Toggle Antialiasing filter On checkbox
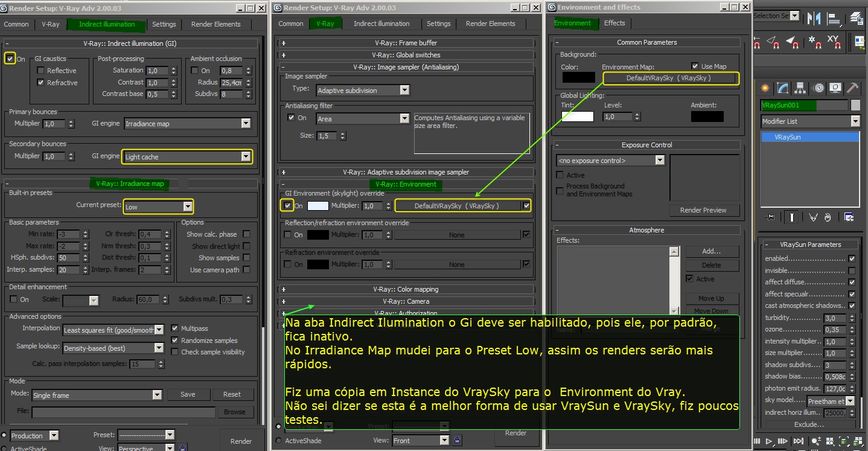This screenshot has width=868, height=451. click(291, 118)
